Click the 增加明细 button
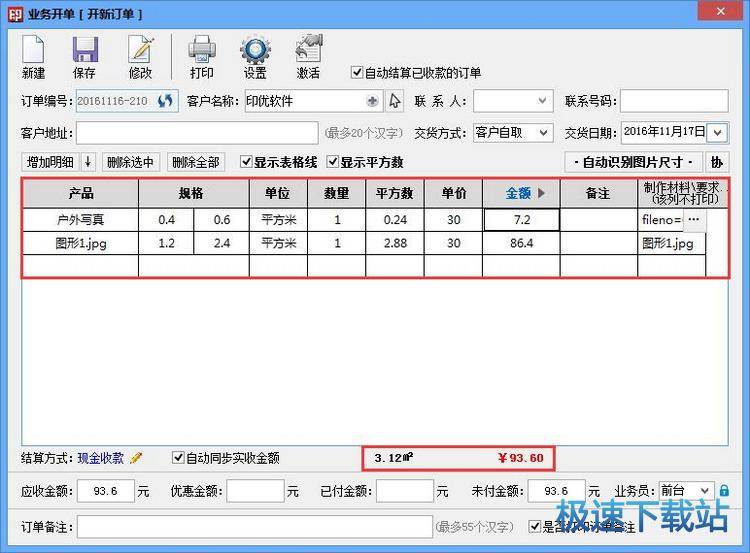 tap(51, 162)
